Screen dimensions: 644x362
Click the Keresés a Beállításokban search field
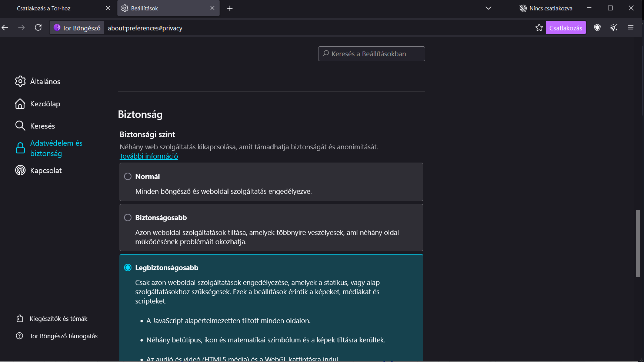[x=371, y=54]
